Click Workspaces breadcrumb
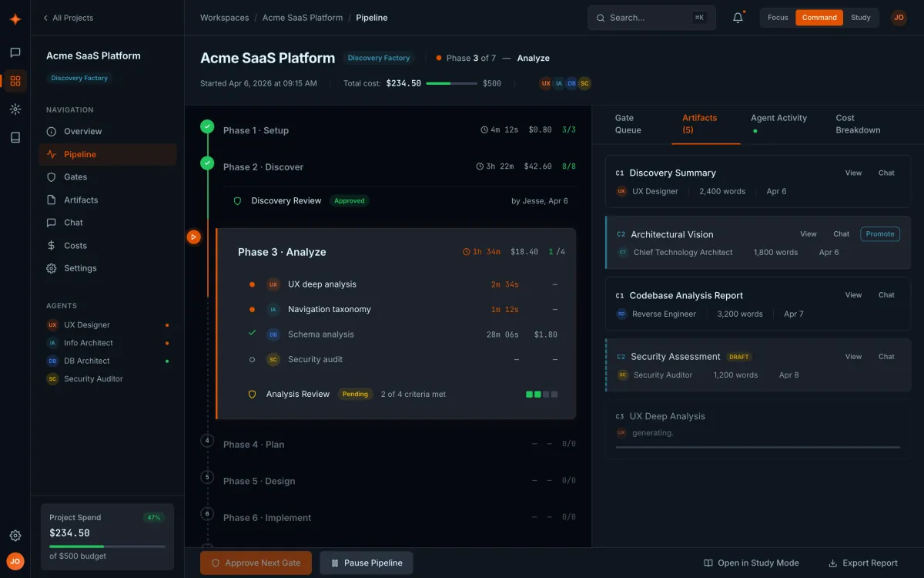 (x=224, y=18)
